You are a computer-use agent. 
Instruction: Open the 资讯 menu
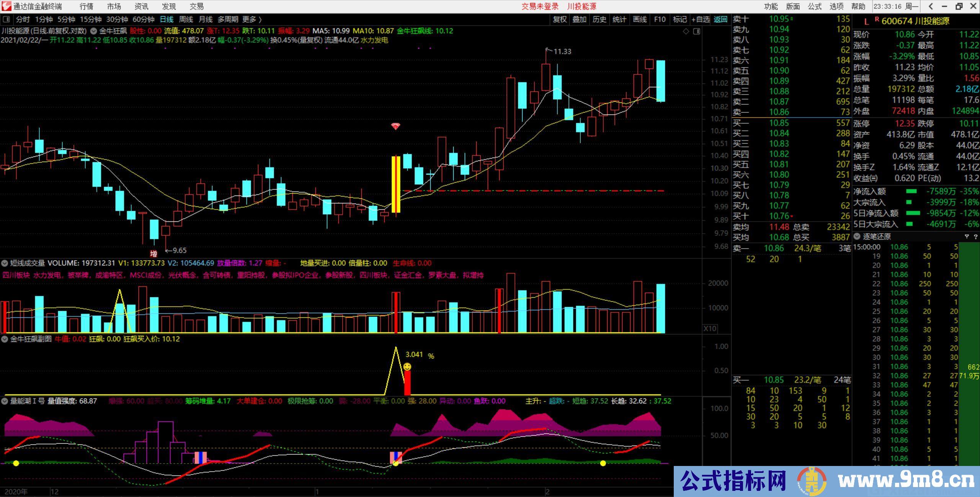(x=141, y=7)
